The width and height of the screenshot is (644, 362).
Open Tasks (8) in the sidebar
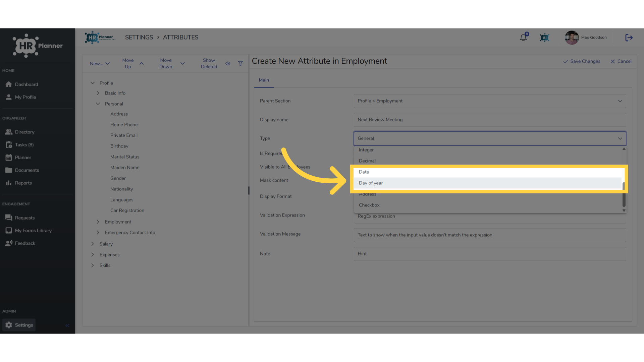point(20,145)
